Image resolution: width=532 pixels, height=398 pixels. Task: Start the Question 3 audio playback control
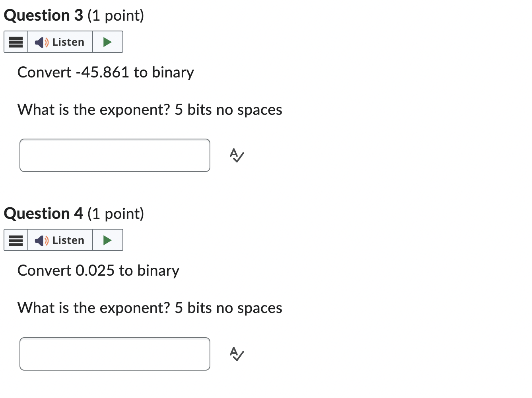pos(107,42)
